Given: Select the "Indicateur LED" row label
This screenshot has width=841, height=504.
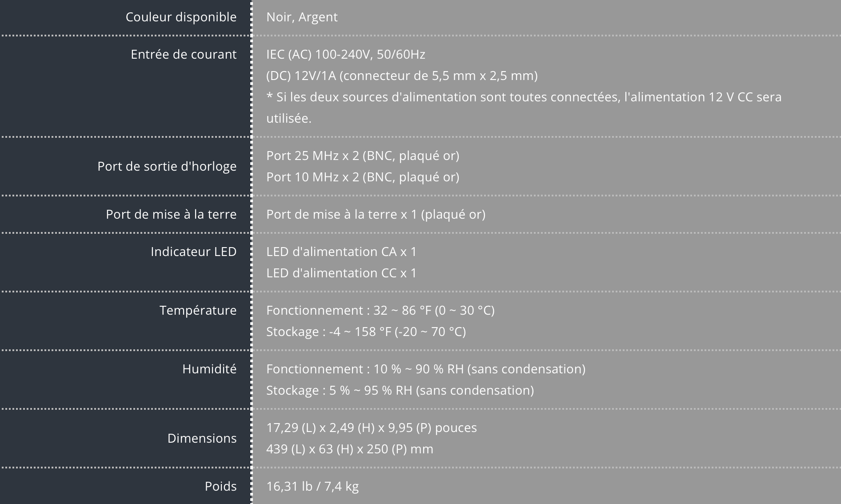Looking at the screenshot, I should 193,252.
